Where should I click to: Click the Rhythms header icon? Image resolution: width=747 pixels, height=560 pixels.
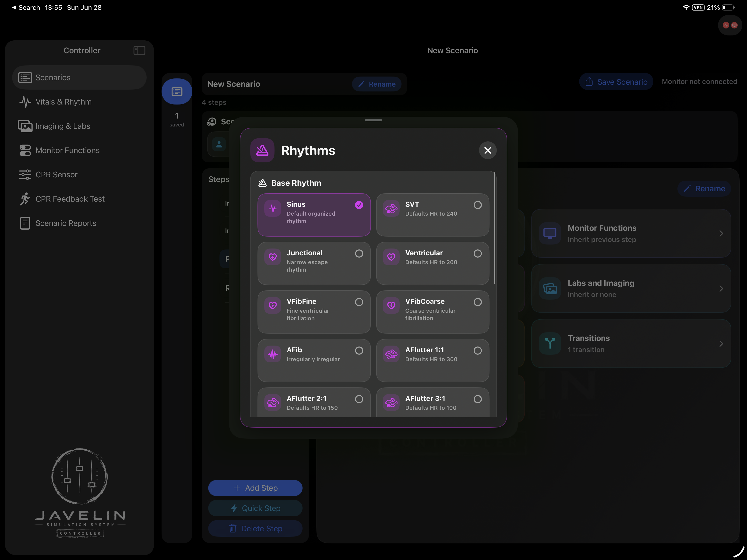(x=262, y=150)
